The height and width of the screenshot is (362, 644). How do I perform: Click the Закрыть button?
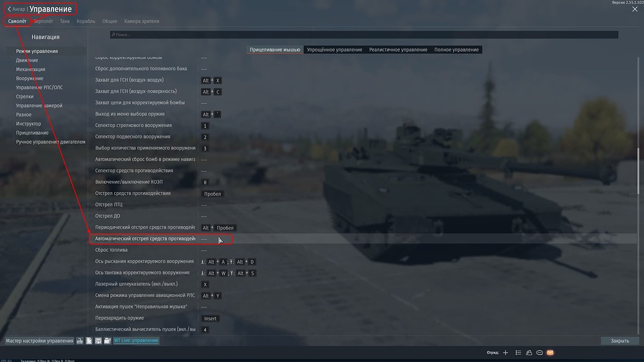pos(620,341)
